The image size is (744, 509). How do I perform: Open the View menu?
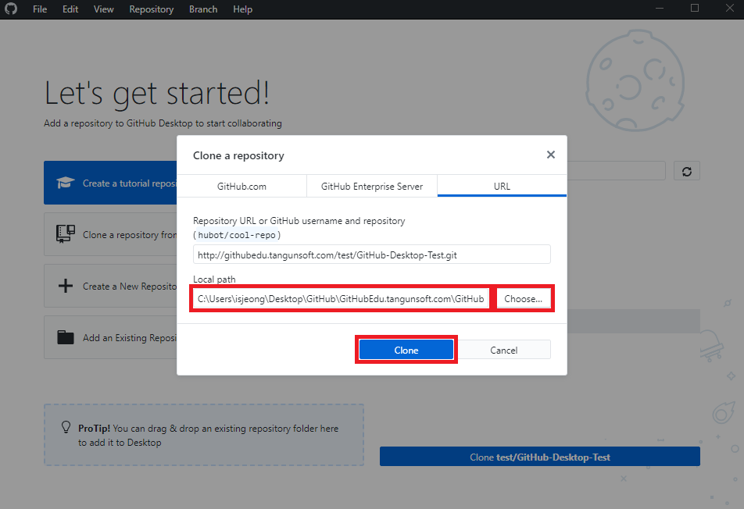[103, 9]
